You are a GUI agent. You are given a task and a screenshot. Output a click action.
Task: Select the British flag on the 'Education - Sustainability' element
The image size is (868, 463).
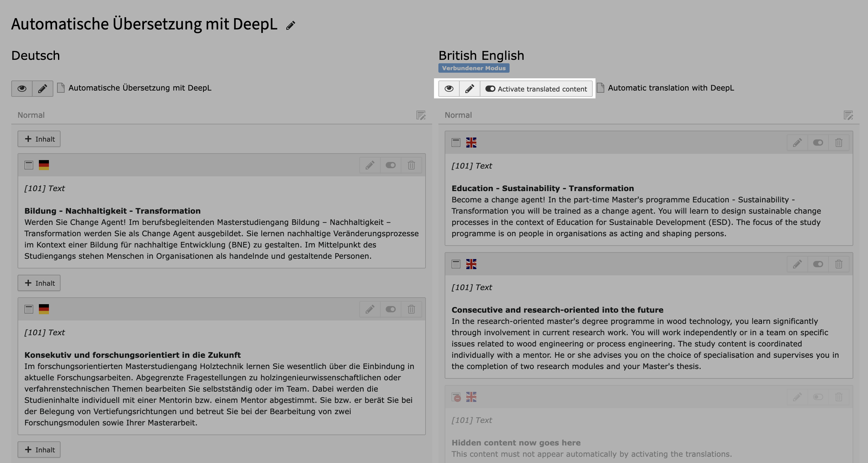471,143
